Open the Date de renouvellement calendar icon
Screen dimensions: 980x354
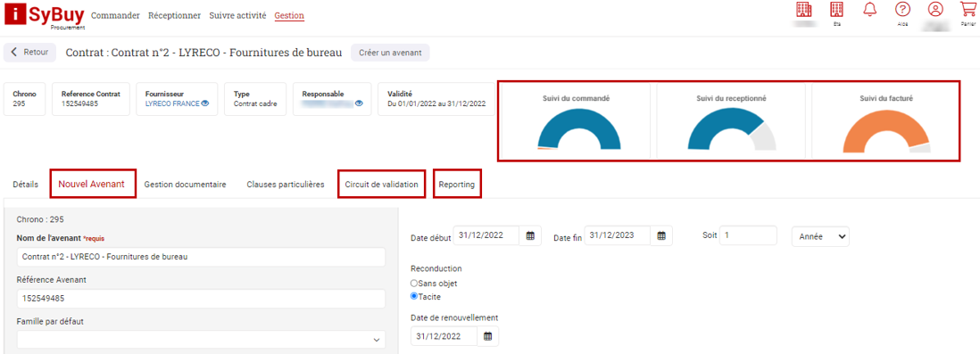pyautogui.click(x=487, y=336)
